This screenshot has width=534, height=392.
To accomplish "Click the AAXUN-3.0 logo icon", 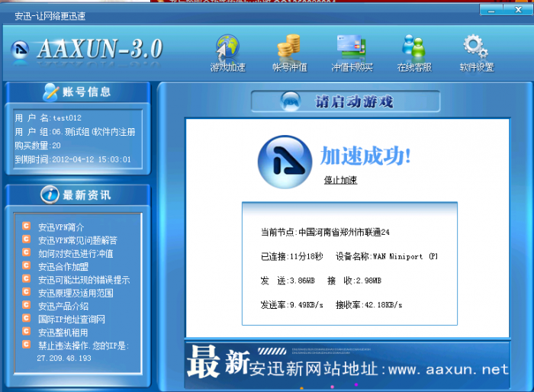I will tap(20, 50).
